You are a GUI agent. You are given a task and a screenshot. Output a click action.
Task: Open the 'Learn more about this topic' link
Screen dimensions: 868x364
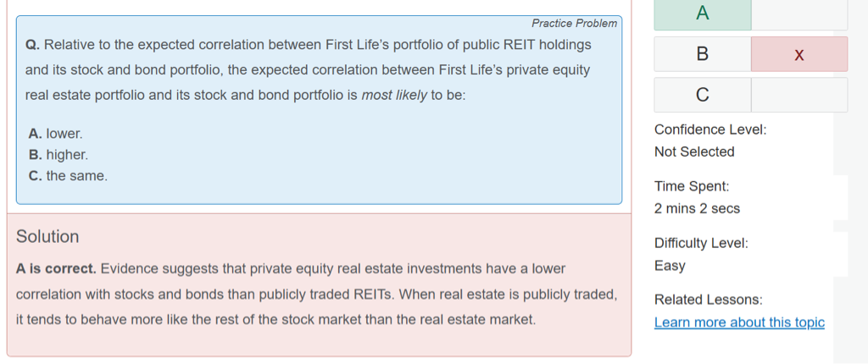coord(739,323)
